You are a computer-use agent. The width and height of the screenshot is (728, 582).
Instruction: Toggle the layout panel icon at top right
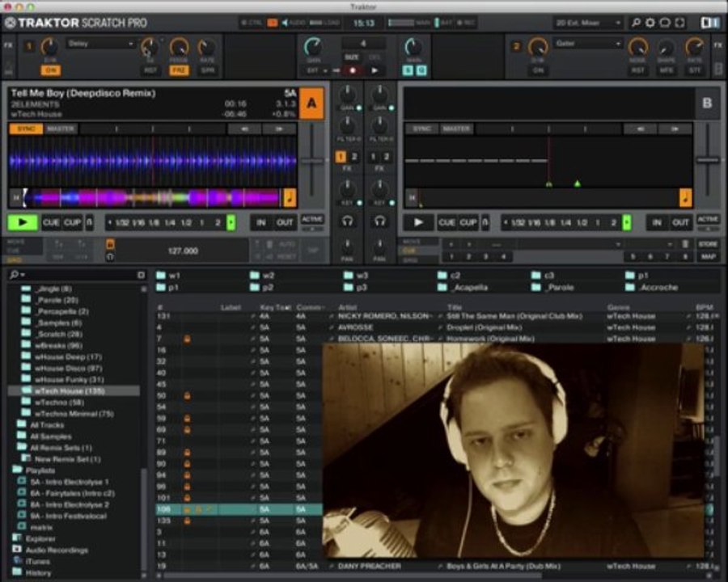pos(709,23)
